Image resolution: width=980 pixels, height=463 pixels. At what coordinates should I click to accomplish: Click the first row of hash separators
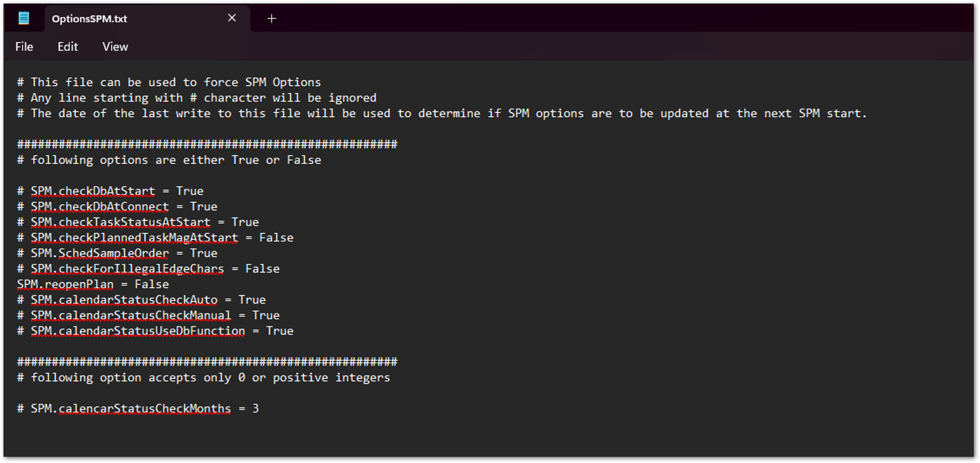click(207, 144)
